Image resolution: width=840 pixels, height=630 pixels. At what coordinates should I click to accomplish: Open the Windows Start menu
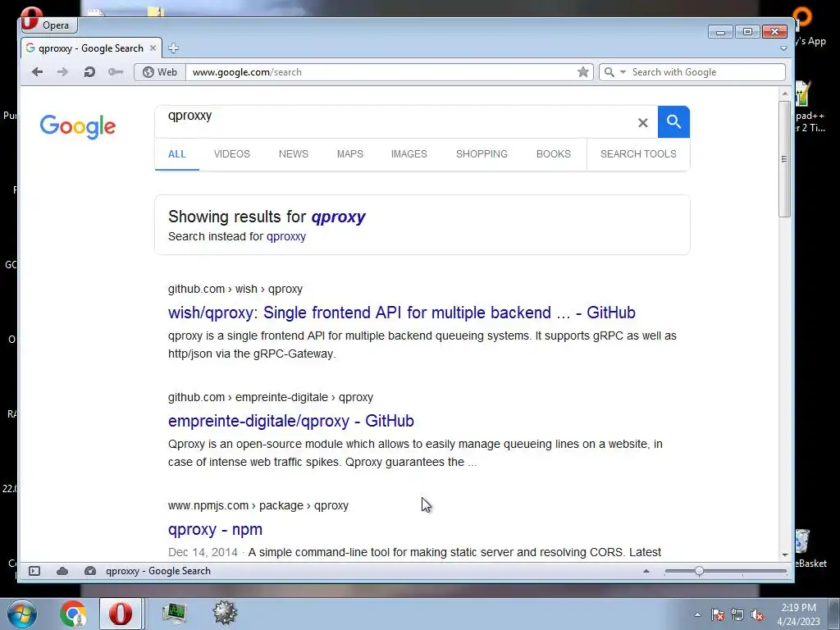[x=22, y=614]
